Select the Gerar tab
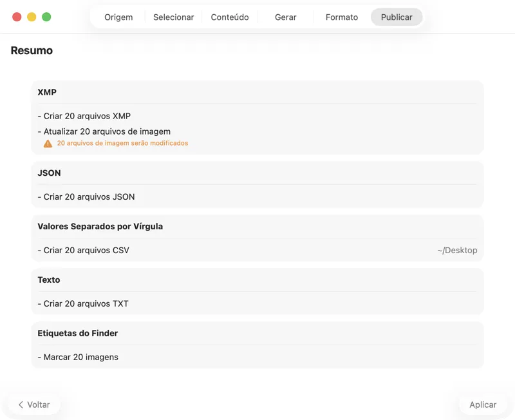515x420 pixels. (x=285, y=17)
